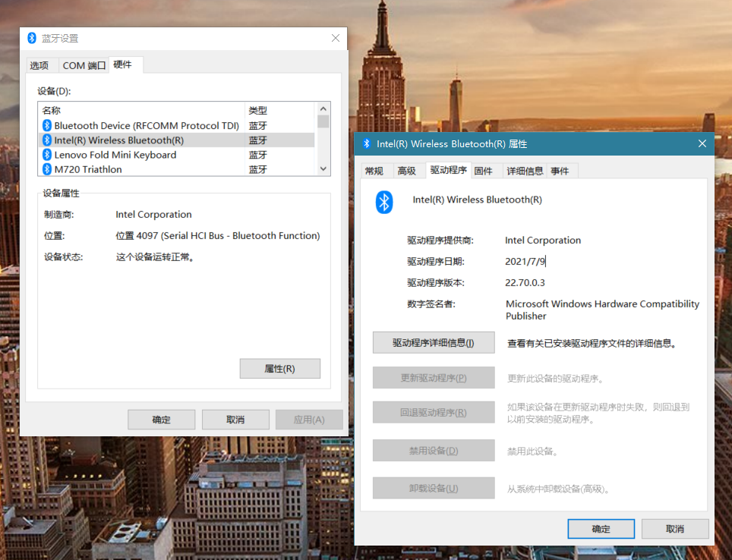Viewport: 732px width, 560px height.
Task: Click the 类型 column header
Action: click(x=280, y=111)
